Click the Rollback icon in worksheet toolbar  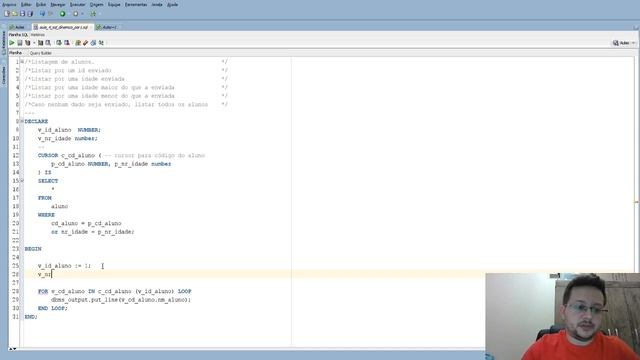tap(67, 43)
